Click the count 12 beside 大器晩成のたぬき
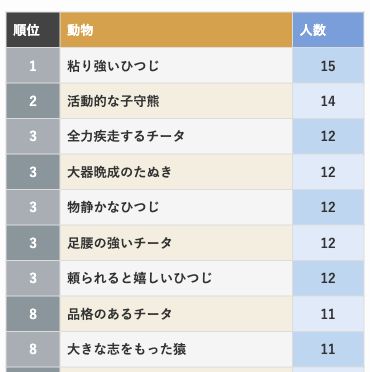Viewport: 370px width, 372px height. (x=328, y=172)
